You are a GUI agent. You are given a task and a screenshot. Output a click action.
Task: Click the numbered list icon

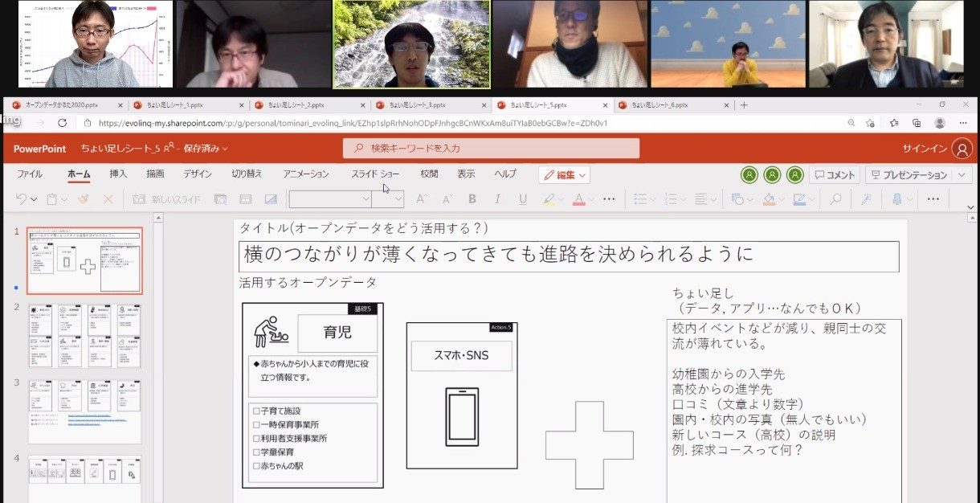point(671,199)
